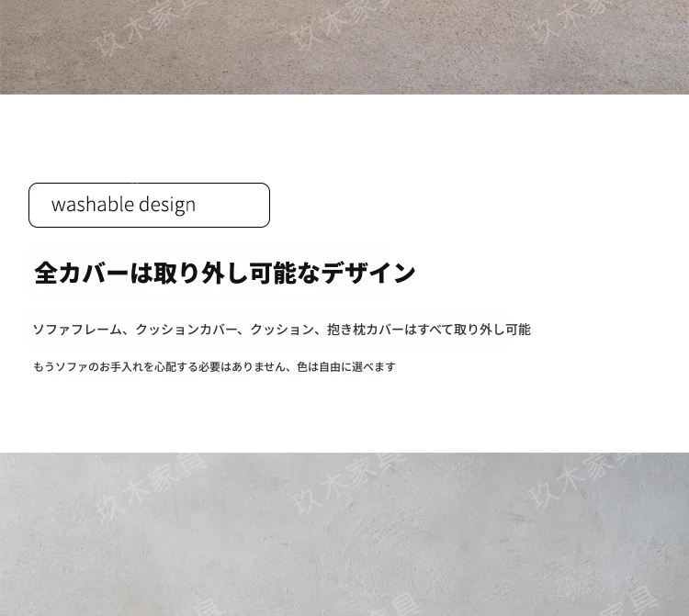
Task: Select the bold heading 全カバーは取り外し可能なデザイン
Action: [x=224, y=274]
